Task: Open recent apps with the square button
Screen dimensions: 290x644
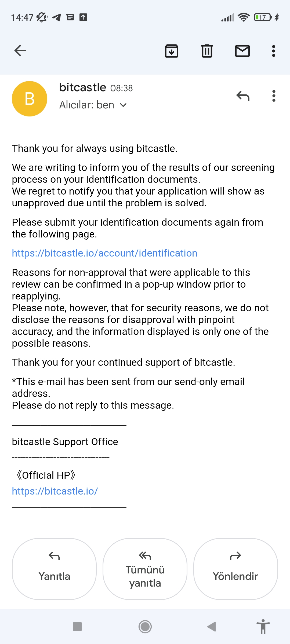Action: coord(77,627)
